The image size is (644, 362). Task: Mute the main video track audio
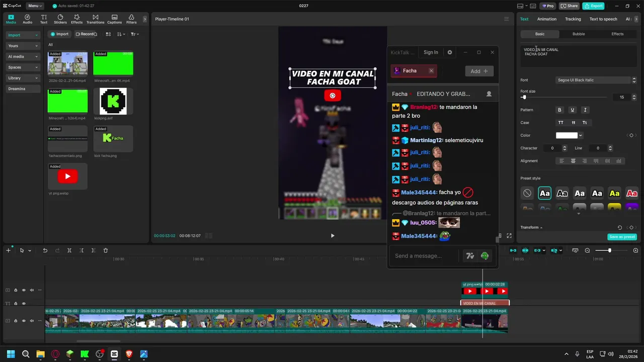coord(32,320)
